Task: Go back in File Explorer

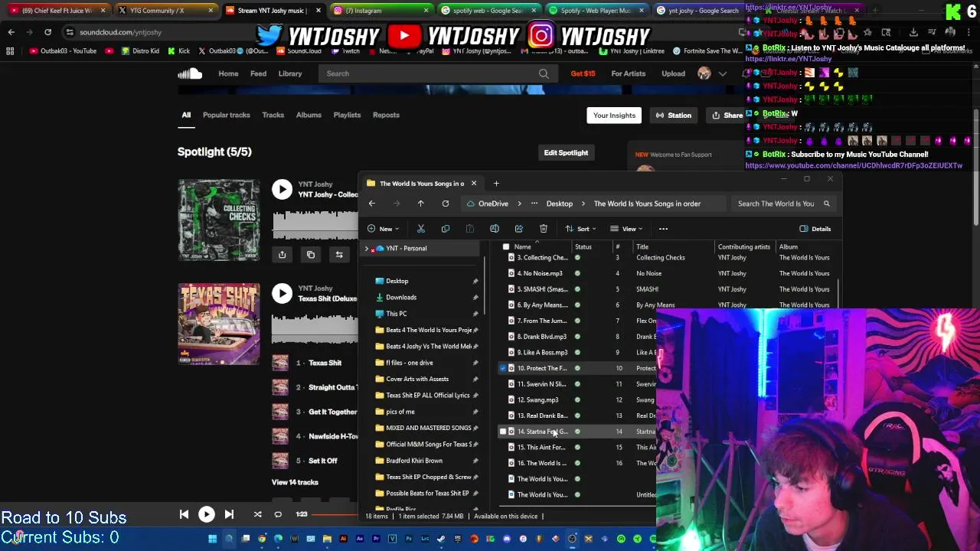Action: (371, 204)
